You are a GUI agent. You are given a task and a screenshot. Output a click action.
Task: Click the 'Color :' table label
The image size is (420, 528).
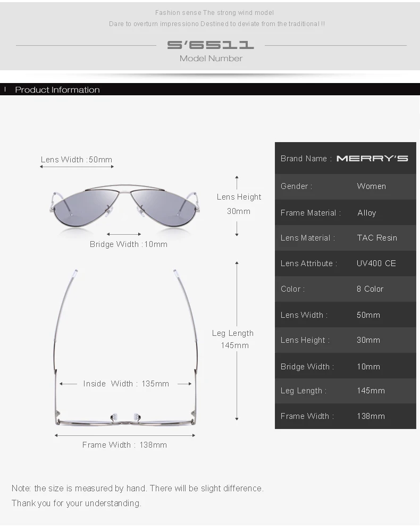[292, 289]
